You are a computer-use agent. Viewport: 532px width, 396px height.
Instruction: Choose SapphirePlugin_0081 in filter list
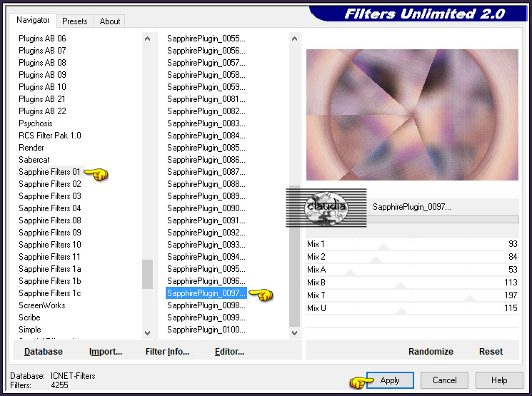[x=206, y=99]
